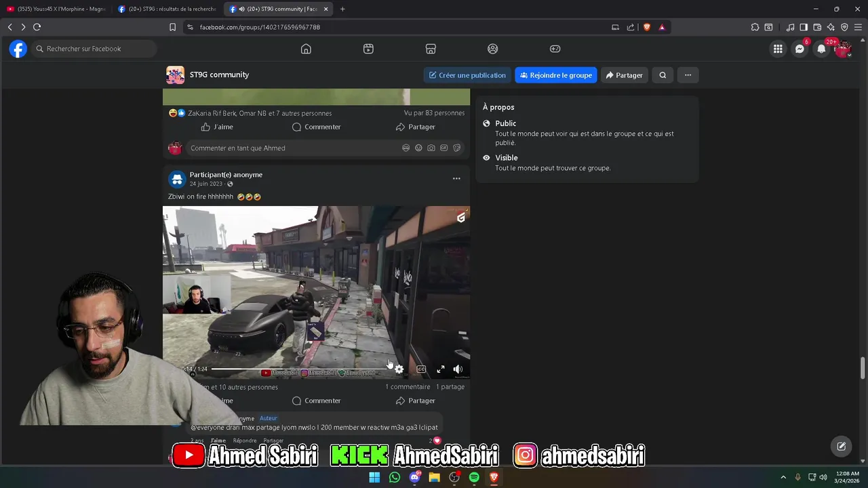Insert a GIF in the comment box
Screen dimensions: 868x488
[444, 148]
